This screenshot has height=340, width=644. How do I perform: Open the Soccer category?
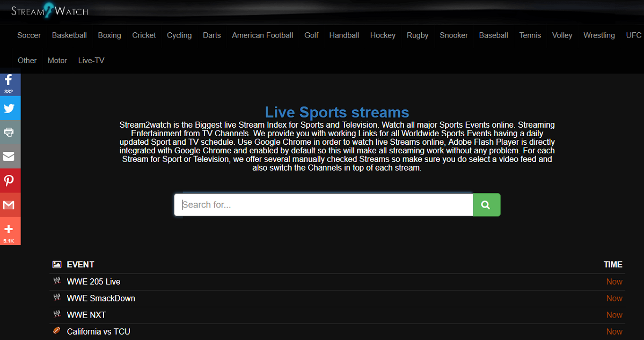coord(29,35)
